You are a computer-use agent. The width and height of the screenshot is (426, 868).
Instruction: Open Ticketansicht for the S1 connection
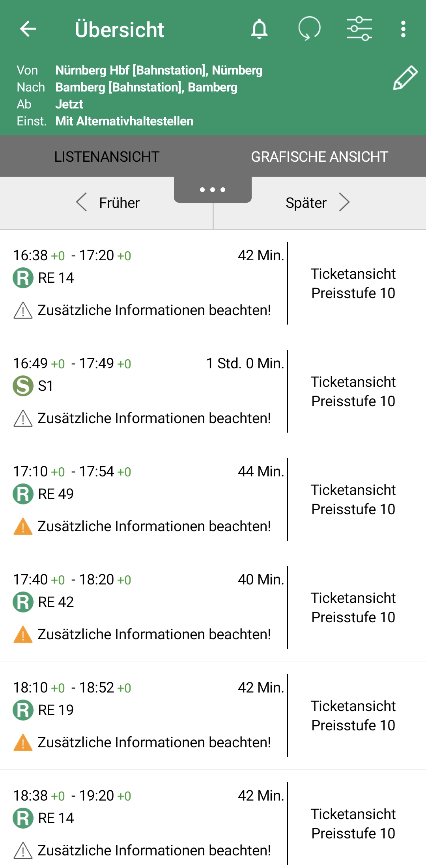353,391
